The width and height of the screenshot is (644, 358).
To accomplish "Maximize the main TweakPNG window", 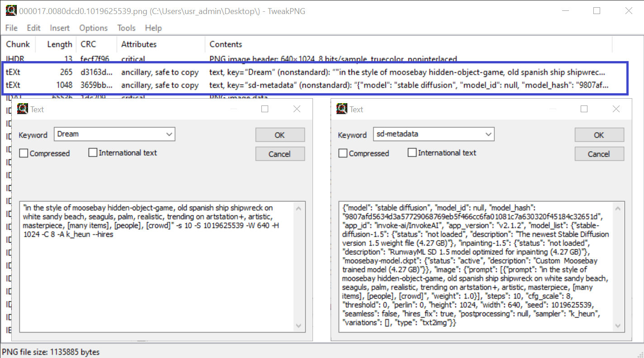I will coord(597,11).
